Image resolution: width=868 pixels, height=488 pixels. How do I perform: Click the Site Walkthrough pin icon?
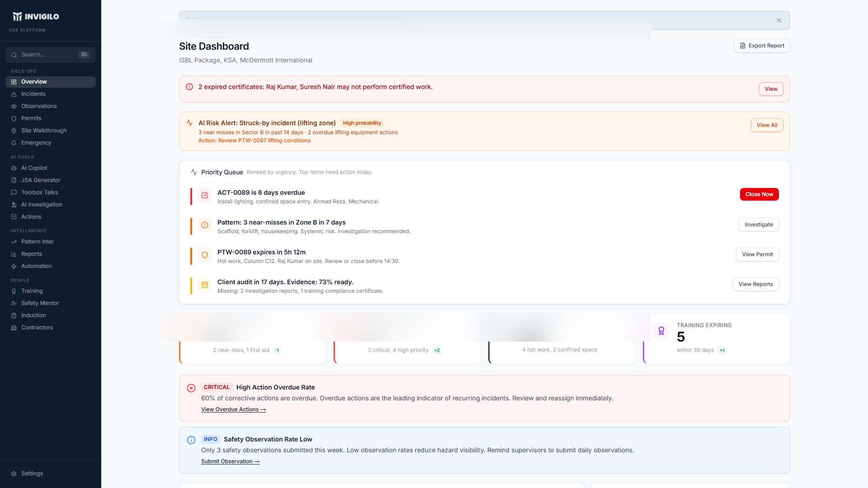[x=14, y=131]
